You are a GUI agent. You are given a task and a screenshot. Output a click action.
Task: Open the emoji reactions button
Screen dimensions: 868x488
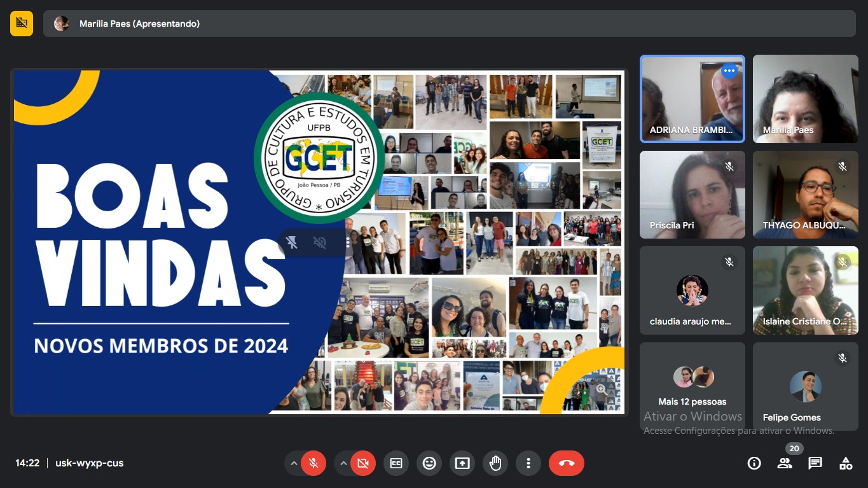429,463
